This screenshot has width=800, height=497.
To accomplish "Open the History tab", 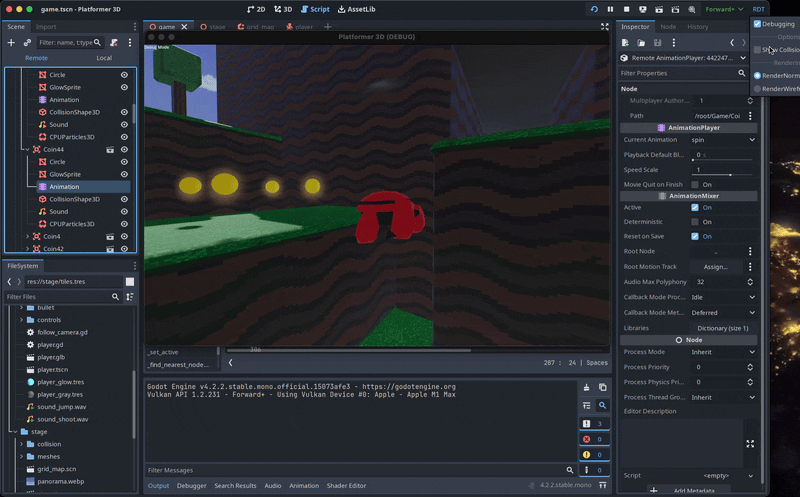I will 697,27.
